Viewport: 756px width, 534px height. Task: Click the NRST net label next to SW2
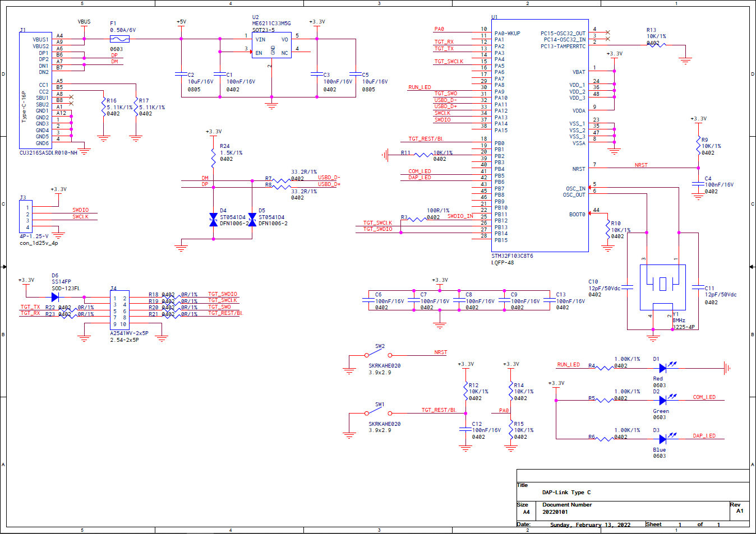[441, 352]
